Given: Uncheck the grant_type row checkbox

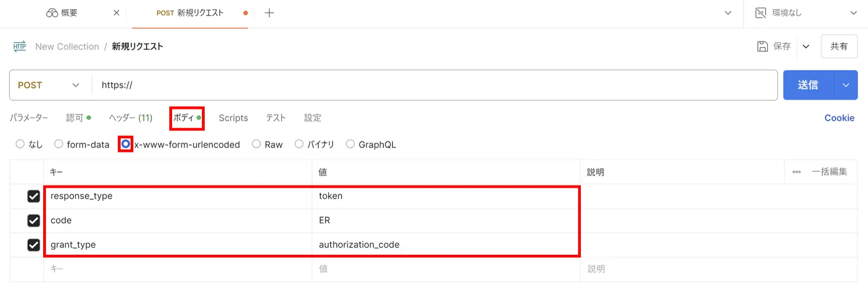Looking at the screenshot, I should [x=34, y=245].
